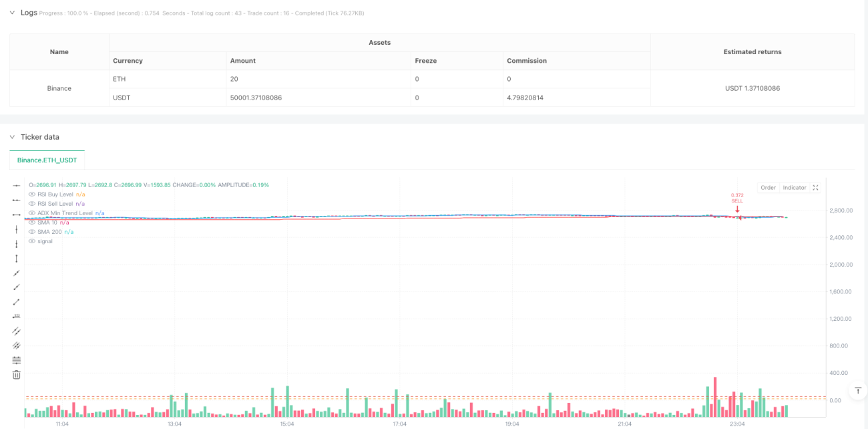Toggle visibility of RSI Buy Level
The height and width of the screenshot is (429, 868).
[32, 194]
